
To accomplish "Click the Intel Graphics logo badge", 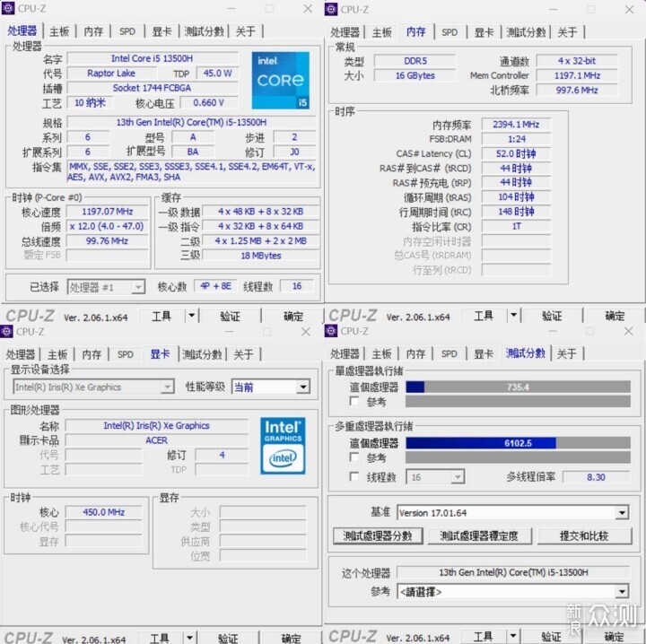I will 283,446.
